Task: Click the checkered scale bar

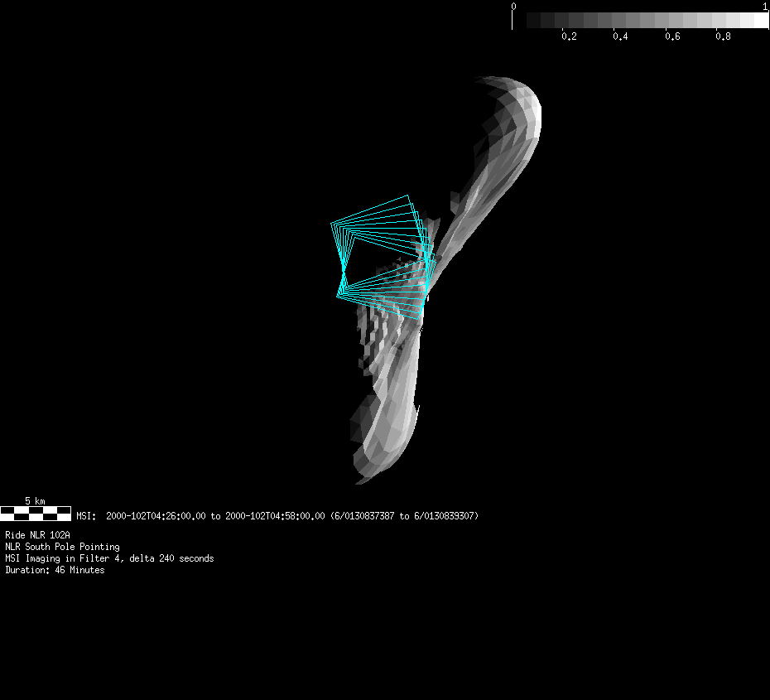Action: pos(36,514)
